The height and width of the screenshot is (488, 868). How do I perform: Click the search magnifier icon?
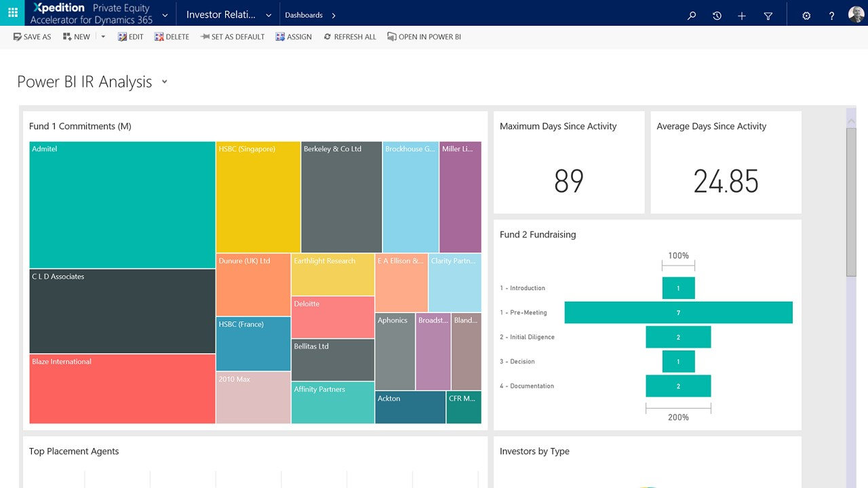[x=692, y=16]
